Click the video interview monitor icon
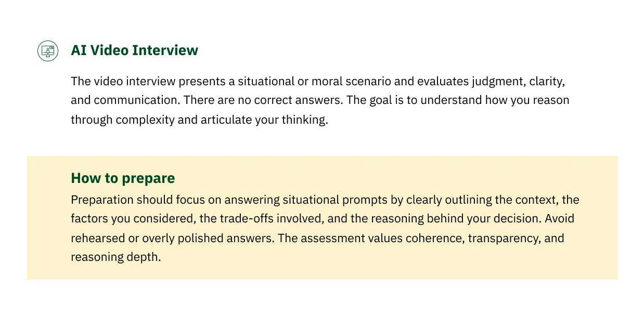Image resolution: width=644 pixels, height=317 pixels. tap(48, 51)
